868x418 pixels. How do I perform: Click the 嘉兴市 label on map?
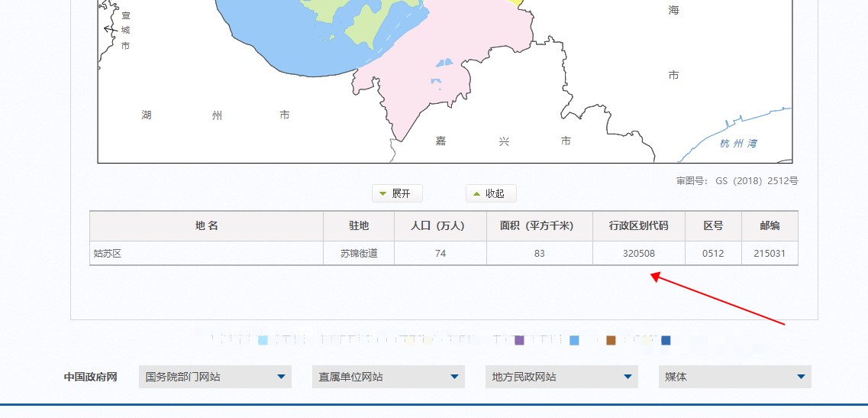(503, 141)
